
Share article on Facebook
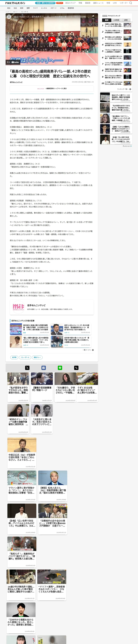click(44, 368)
